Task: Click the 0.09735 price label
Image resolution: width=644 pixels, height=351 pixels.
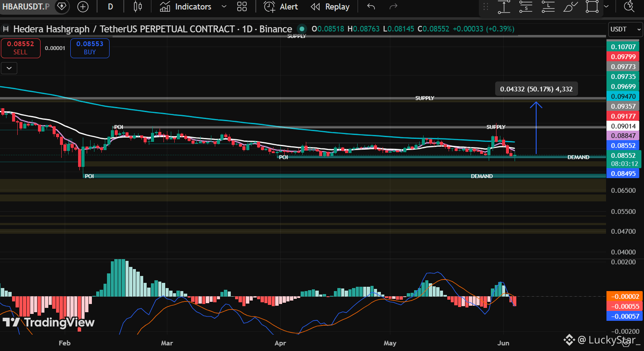Action: click(x=623, y=76)
